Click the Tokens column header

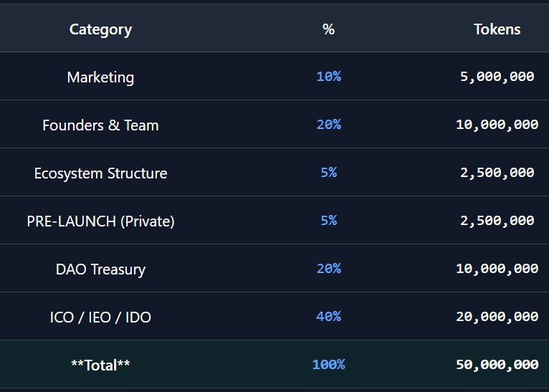(x=497, y=29)
